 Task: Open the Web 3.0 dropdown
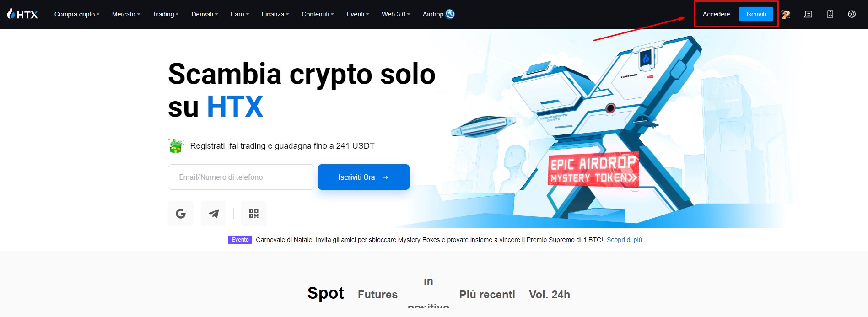click(396, 14)
